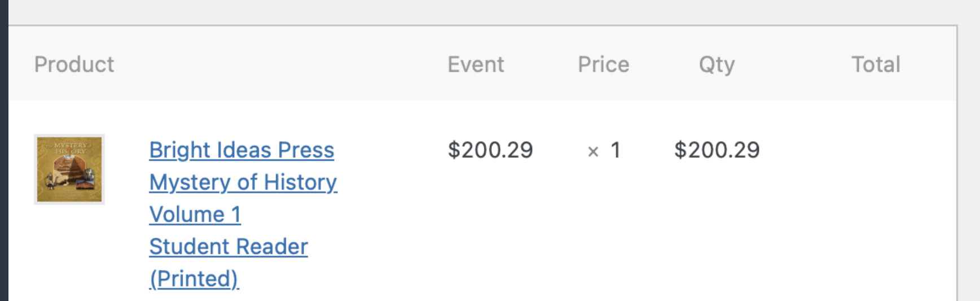
Task: Click the "Volume 1" link text
Action: 195,215
